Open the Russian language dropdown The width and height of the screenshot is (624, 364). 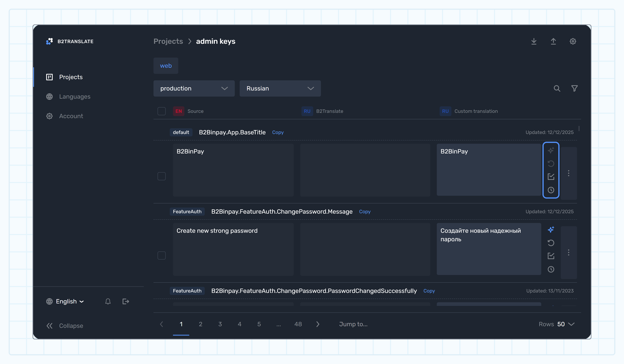(x=280, y=88)
